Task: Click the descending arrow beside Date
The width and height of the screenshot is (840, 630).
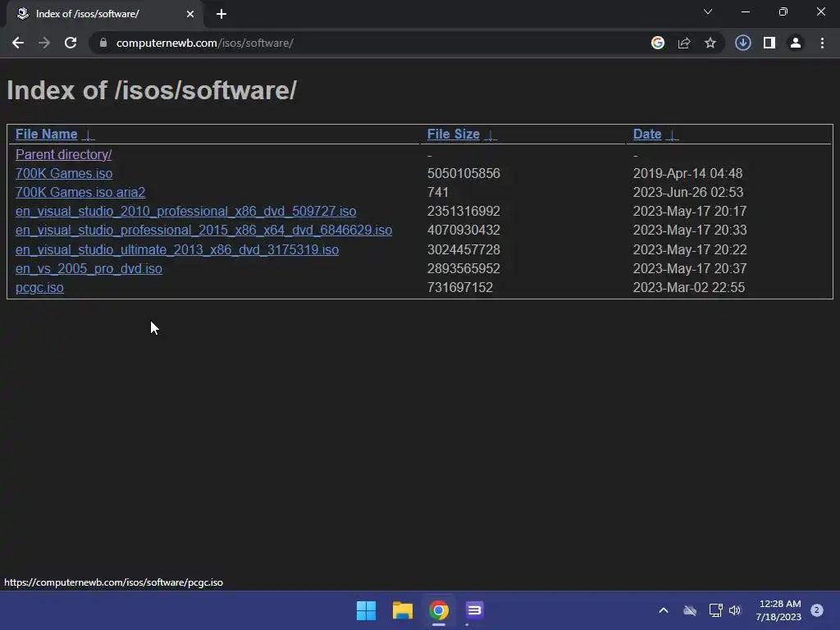Action: pos(673,135)
